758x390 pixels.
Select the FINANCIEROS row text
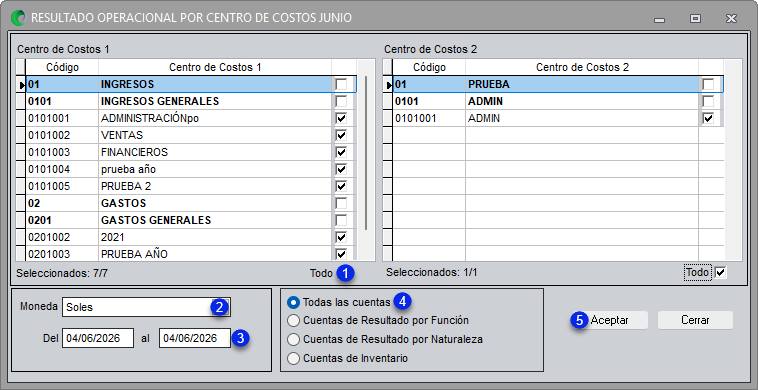pos(134,152)
